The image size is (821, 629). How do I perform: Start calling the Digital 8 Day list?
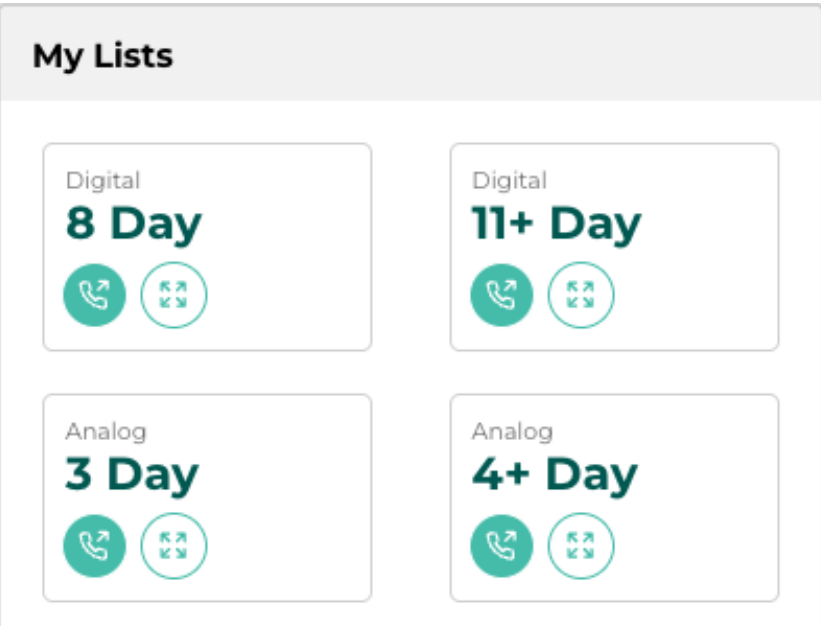pos(95,295)
